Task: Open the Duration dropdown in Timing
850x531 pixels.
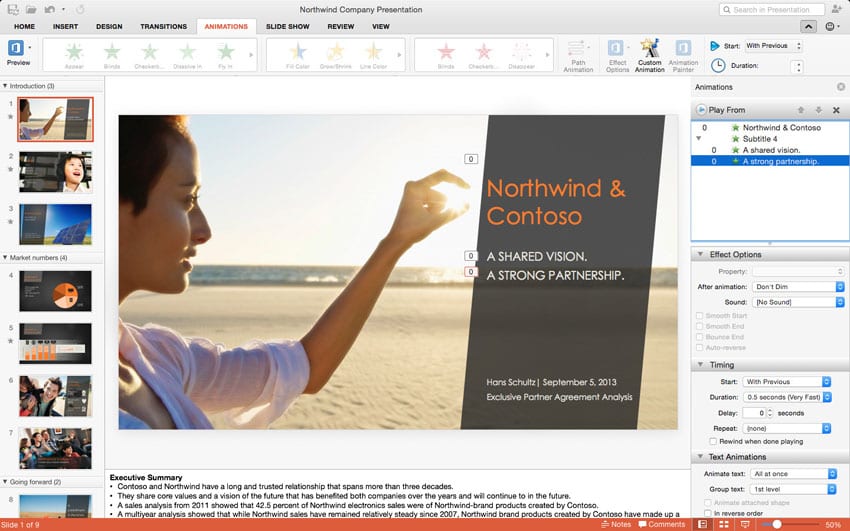Action: point(786,397)
